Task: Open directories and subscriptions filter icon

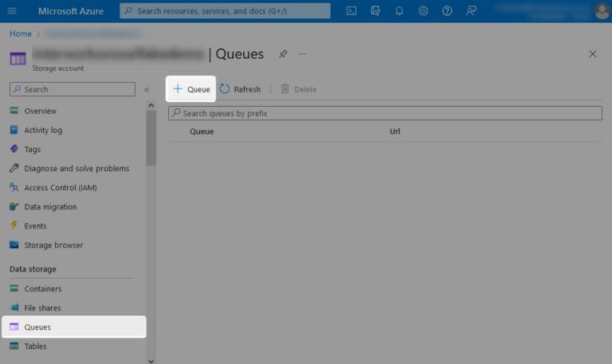Action: click(375, 11)
